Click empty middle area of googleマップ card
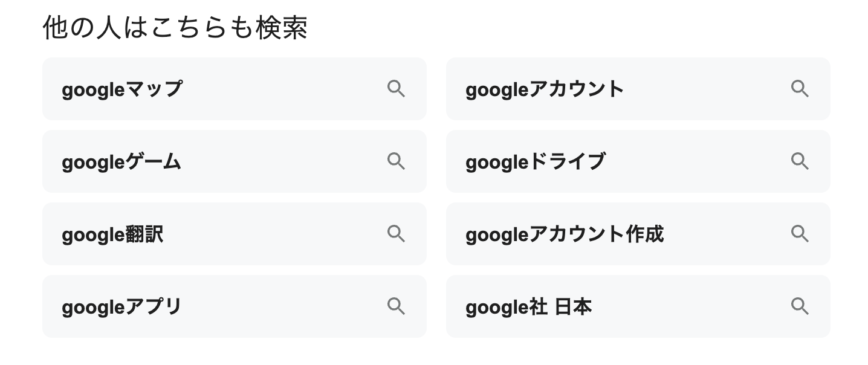Image resolution: width=868 pixels, height=365 pixels. tap(284, 89)
